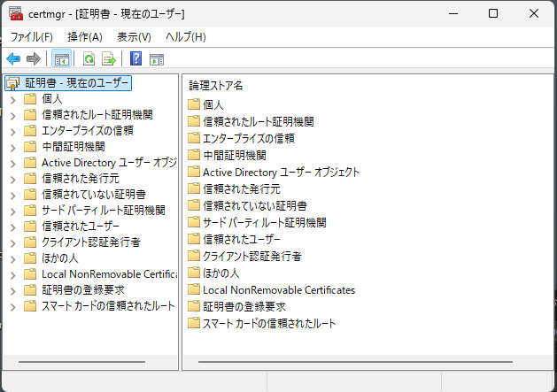This screenshot has width=557, height=392.
Task: Expand スマート カードの信頼されたルート node
Action: pyautogui.click(x=12, y=307)
